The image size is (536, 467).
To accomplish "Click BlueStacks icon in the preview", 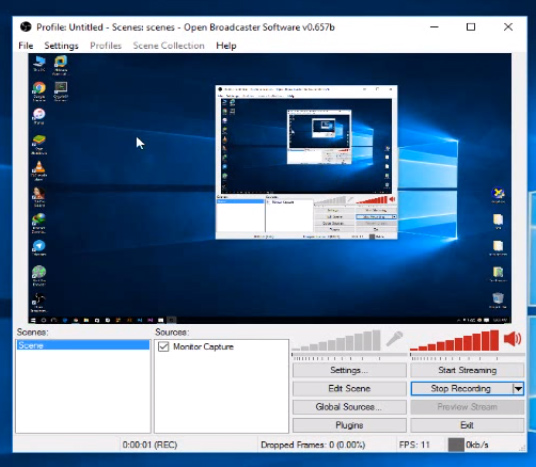I will (x=39, y=141).
